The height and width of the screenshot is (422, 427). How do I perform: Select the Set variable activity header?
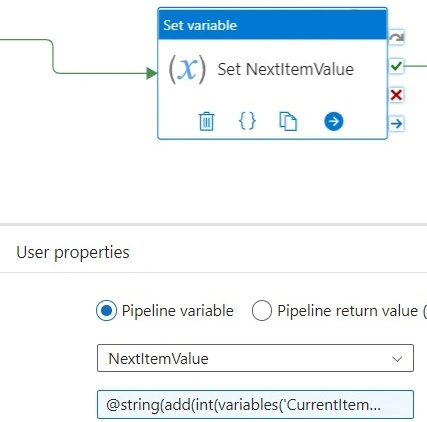pos(272,25)
